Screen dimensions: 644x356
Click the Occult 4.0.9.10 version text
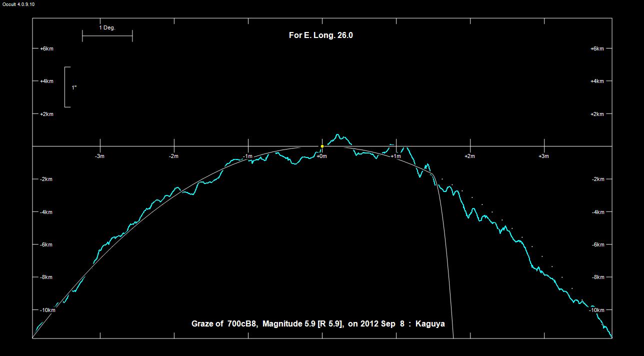(x=18, y=4)
